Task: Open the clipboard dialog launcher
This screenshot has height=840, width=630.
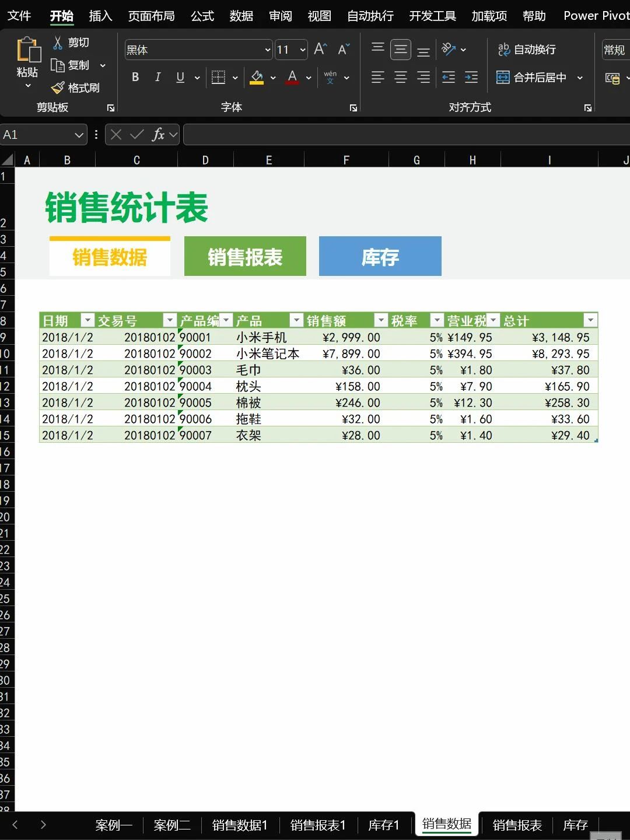Action: 111,108
